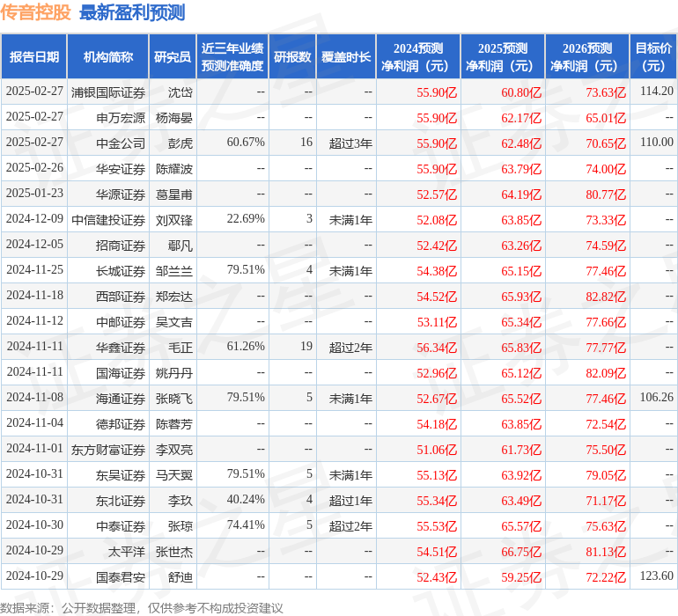Click the date 2025-01-23
The width and height of the screenshot is (678, 616).
click(34, 193)
